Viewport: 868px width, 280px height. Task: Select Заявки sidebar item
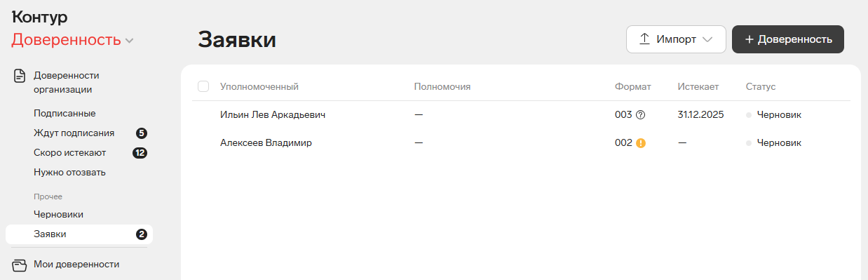(x=79, y=234)
